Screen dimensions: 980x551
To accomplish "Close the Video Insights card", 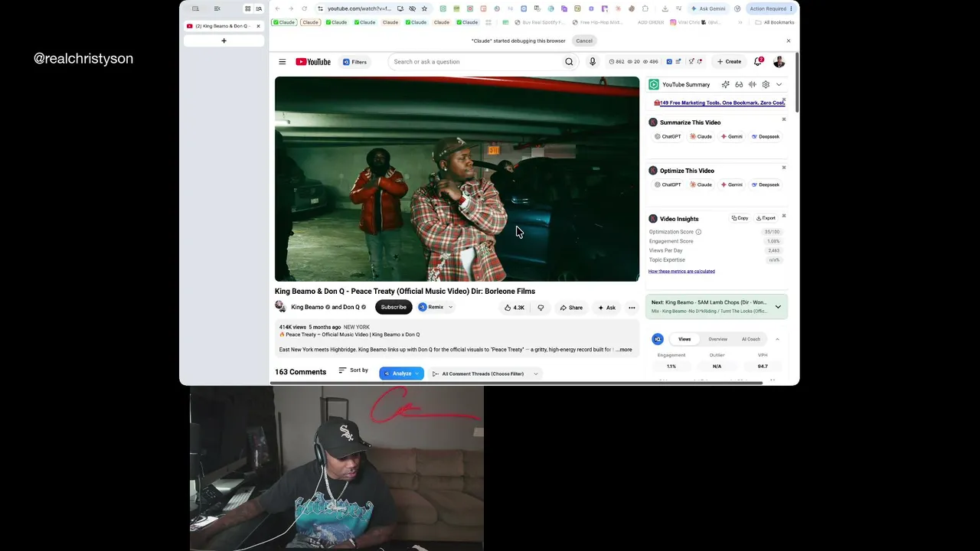I will (x=784, y=216).
